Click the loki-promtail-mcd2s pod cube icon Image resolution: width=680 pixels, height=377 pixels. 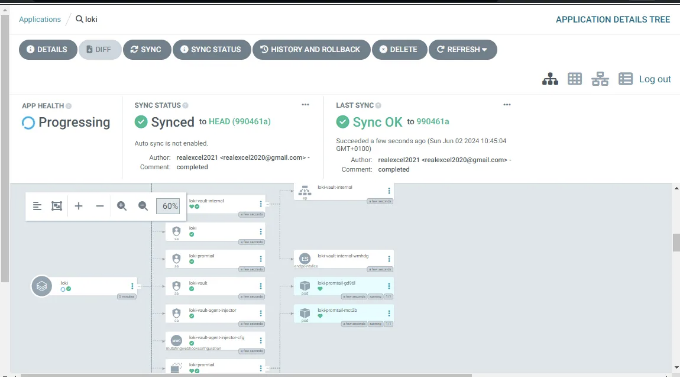(305, 312)
